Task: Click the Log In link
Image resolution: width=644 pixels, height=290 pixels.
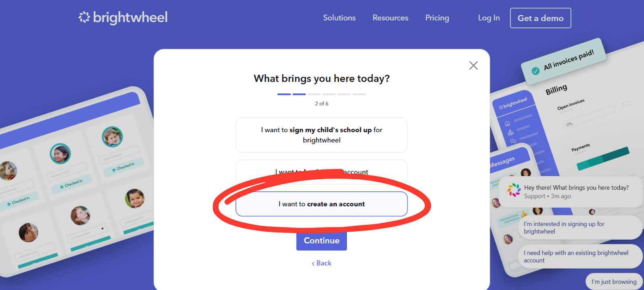Action: click(489, 18)
